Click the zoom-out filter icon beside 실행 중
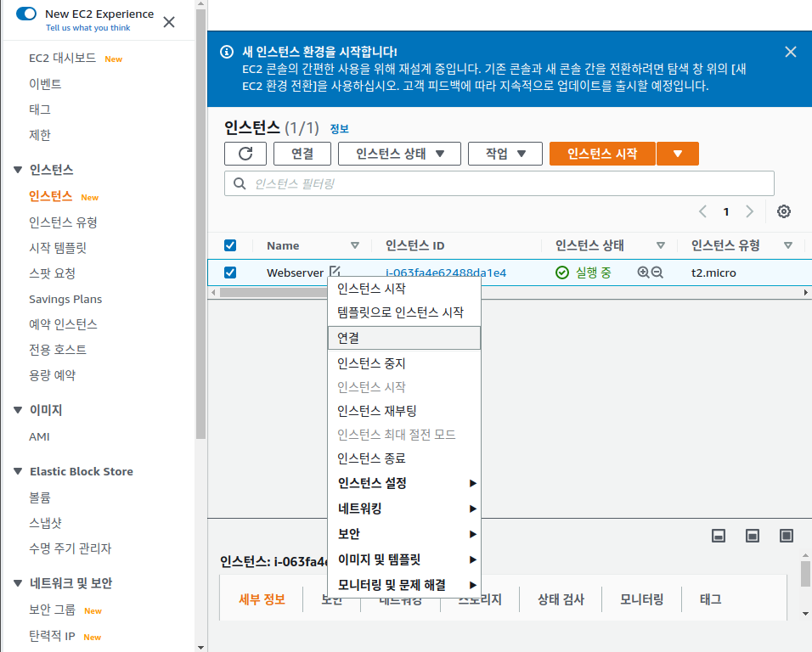 (657, 273)
